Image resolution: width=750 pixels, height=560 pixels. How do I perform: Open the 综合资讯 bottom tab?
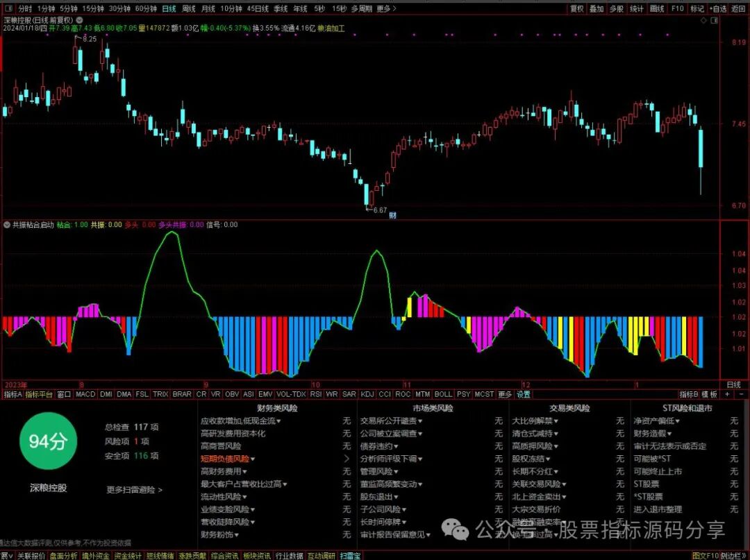[225, 556]
